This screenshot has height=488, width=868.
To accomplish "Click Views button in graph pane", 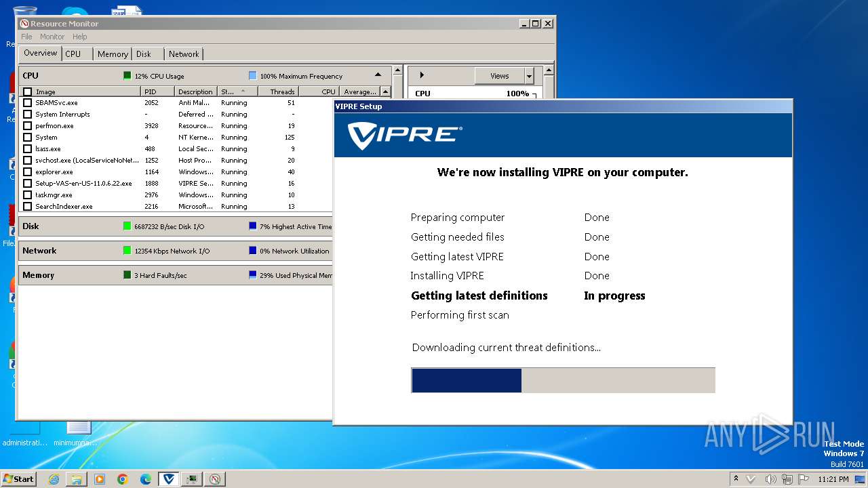I will point(500,76).
